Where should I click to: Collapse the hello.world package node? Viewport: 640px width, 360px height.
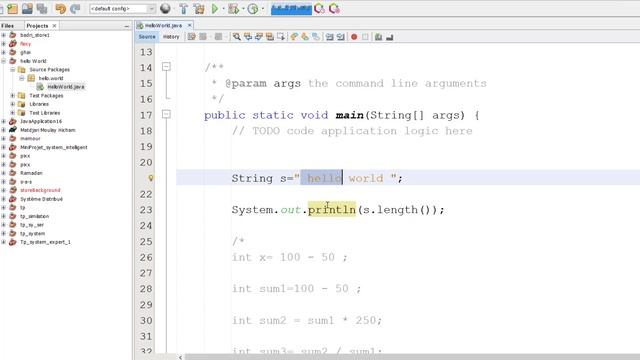coord(22,78)
